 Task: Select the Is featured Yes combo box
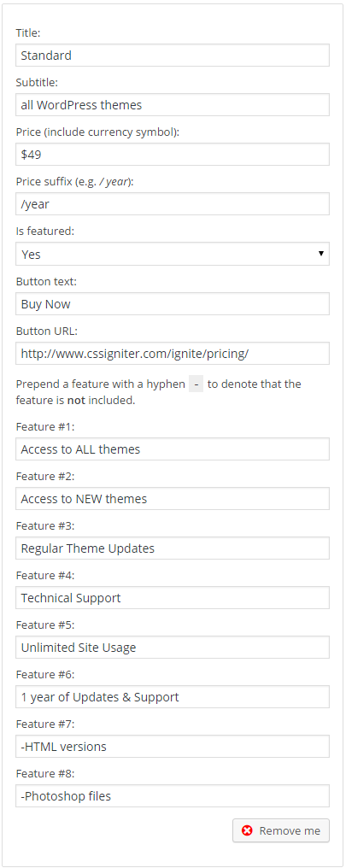point(173,254)
